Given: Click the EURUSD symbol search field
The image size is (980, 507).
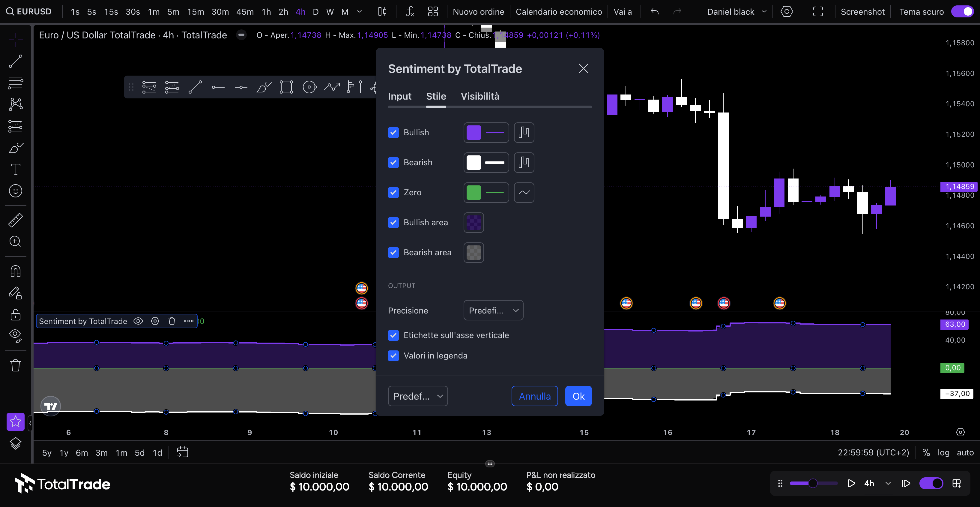Looking at the screenshot, I should [x=29, y=11].
